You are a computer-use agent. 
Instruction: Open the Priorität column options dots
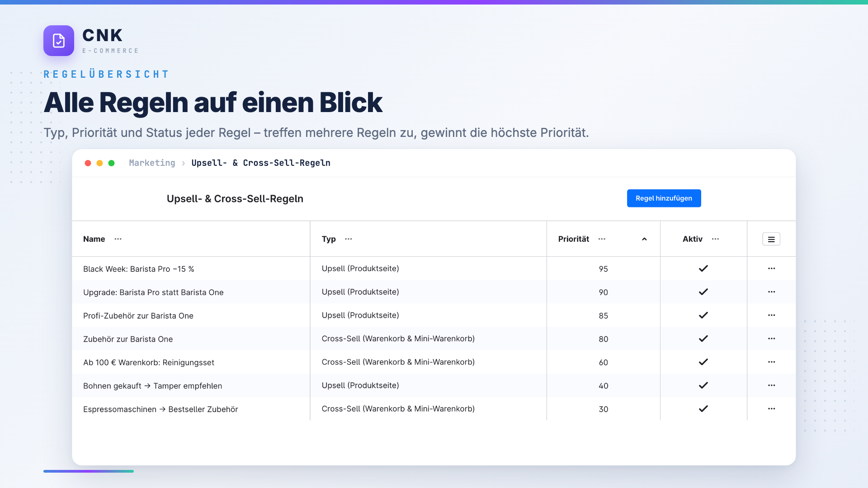tap(602, 239)
